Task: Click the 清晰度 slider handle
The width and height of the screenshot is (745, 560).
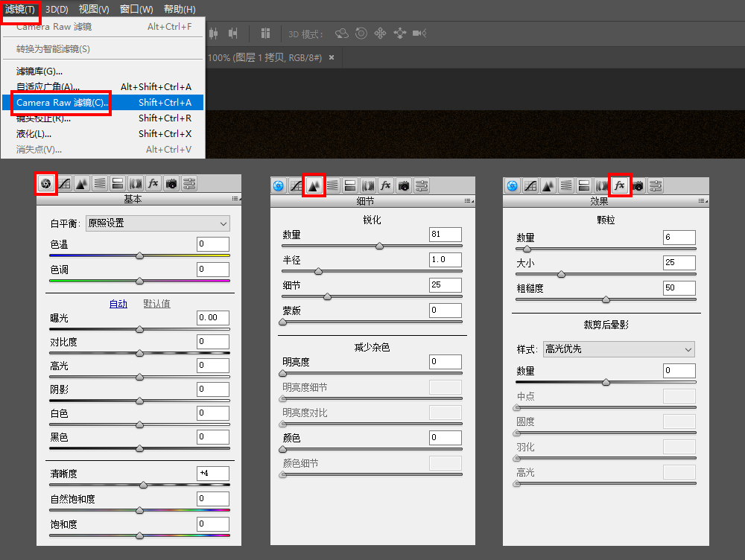Action: tap(144, 485)
